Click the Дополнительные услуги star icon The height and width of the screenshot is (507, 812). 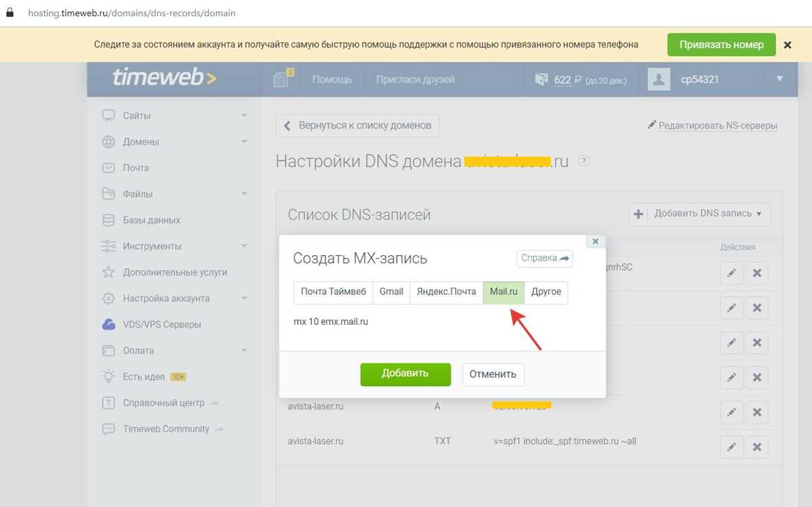[108, 272]
